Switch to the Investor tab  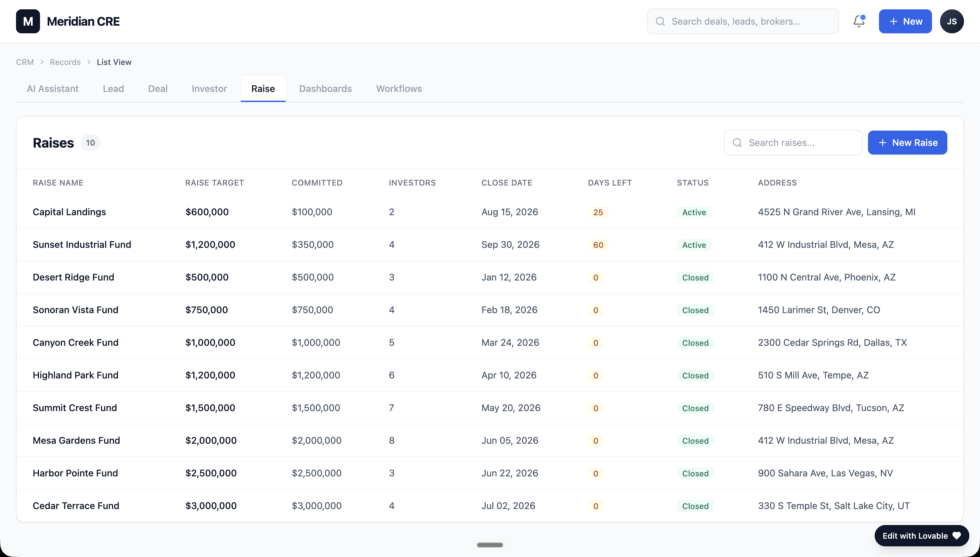[x=209, y=89]
